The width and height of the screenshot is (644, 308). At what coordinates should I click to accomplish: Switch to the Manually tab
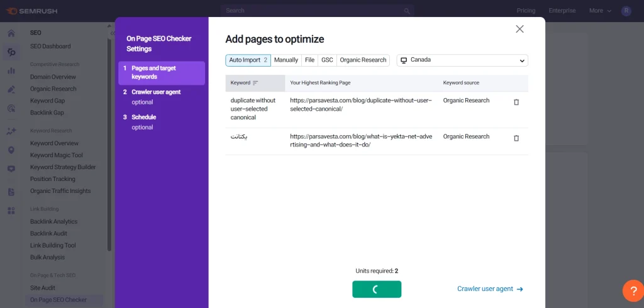point(286,60)
